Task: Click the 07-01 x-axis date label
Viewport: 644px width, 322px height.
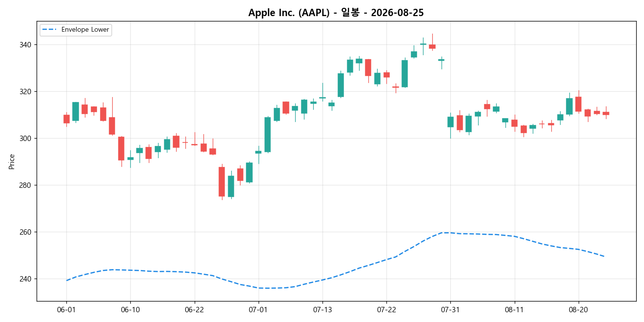Action: (258, 310)
